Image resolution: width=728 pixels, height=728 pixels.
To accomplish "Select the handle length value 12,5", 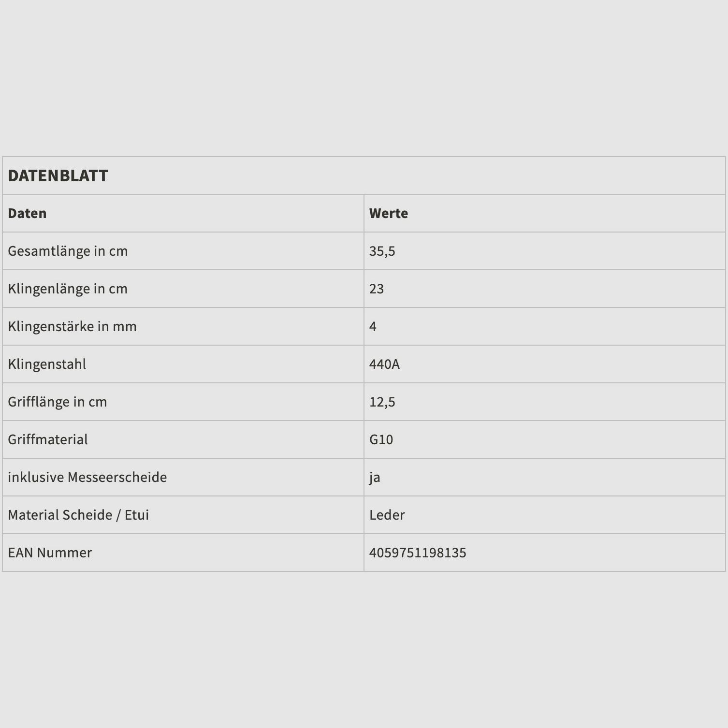I will pos(382,402).
